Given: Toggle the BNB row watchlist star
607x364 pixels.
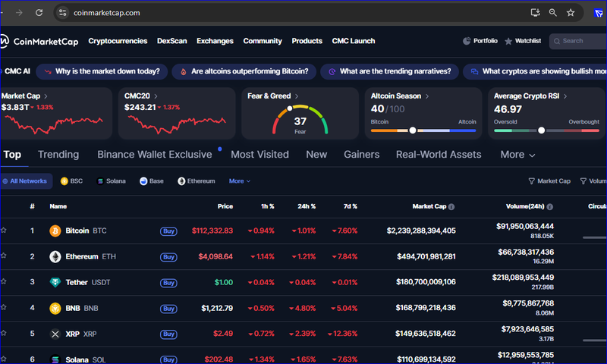Looking at the screenshot, I should click(x=4, y=309).
